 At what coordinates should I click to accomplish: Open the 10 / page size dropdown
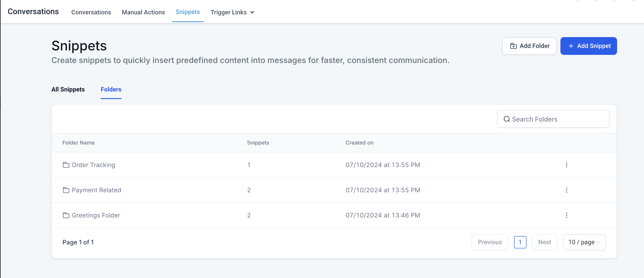click(x=584, y=242)
